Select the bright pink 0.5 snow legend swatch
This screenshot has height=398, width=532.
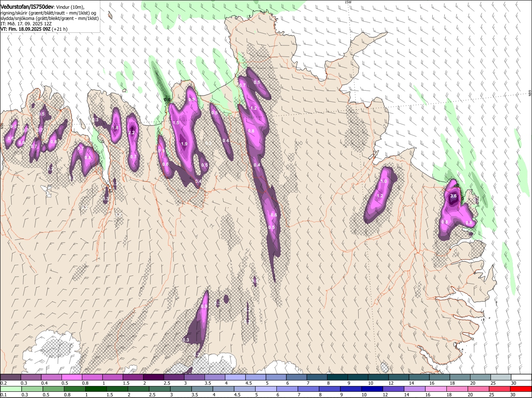coord(72,377)
